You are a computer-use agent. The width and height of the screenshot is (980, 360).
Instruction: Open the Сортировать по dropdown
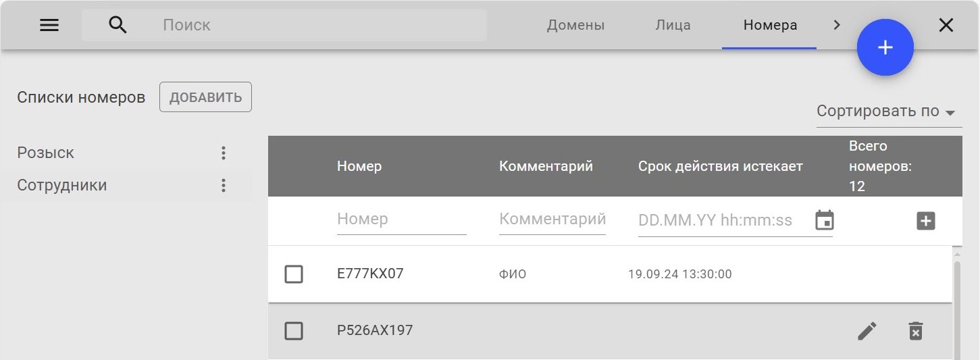pos(888,111)
